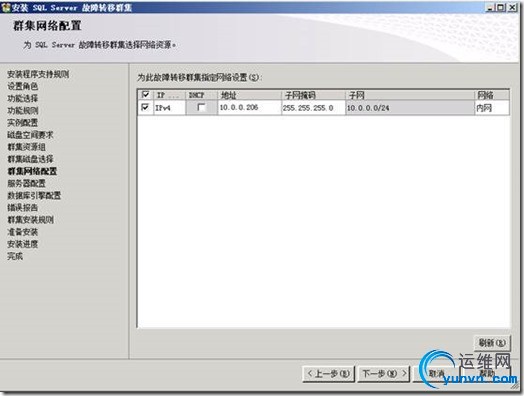
Task: Click the address field 10.0.0.206
Action: pos(249,108)
